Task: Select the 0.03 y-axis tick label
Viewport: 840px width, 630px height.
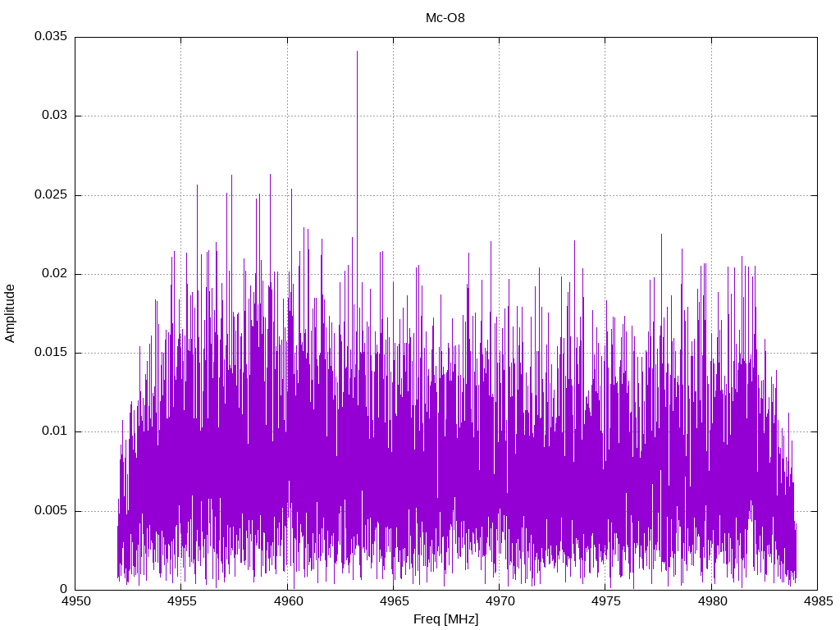Action: point(53,116)
